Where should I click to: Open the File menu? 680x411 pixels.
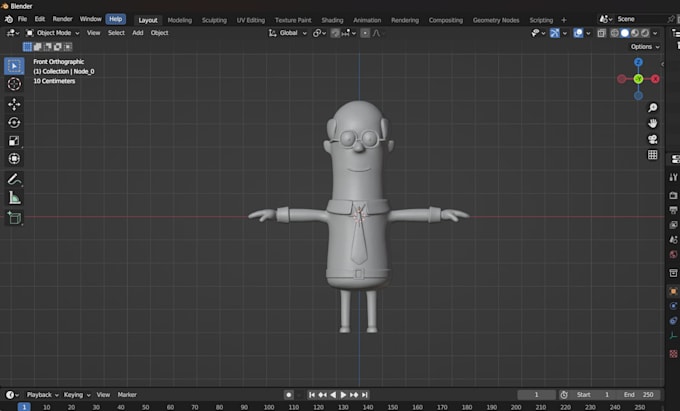pyautogui.click(x=22, y=19)
